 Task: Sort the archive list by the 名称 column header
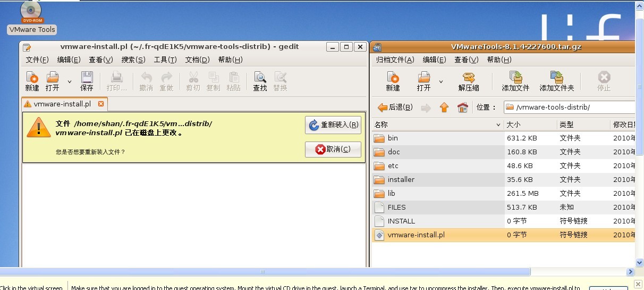coord(437,125)
